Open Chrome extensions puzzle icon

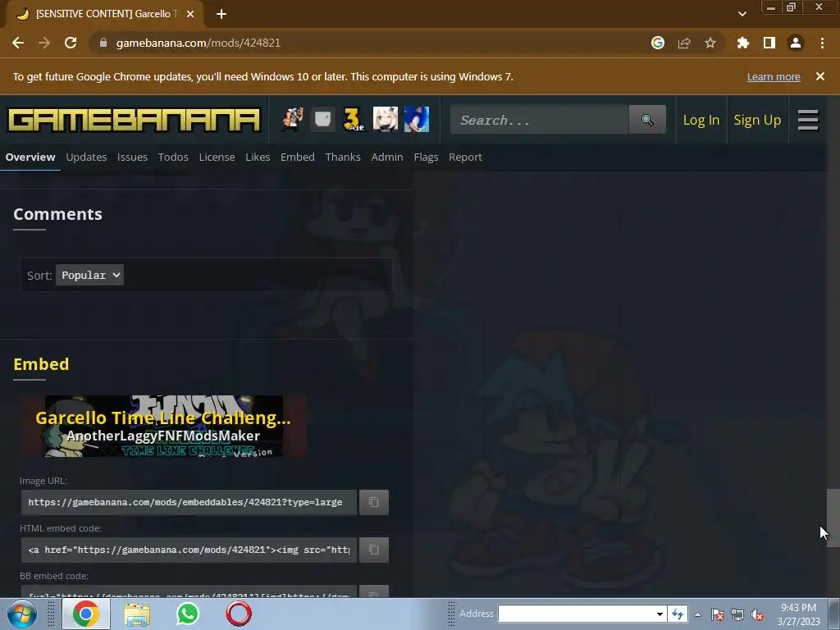pyautogui.click(x=743, y=43)
